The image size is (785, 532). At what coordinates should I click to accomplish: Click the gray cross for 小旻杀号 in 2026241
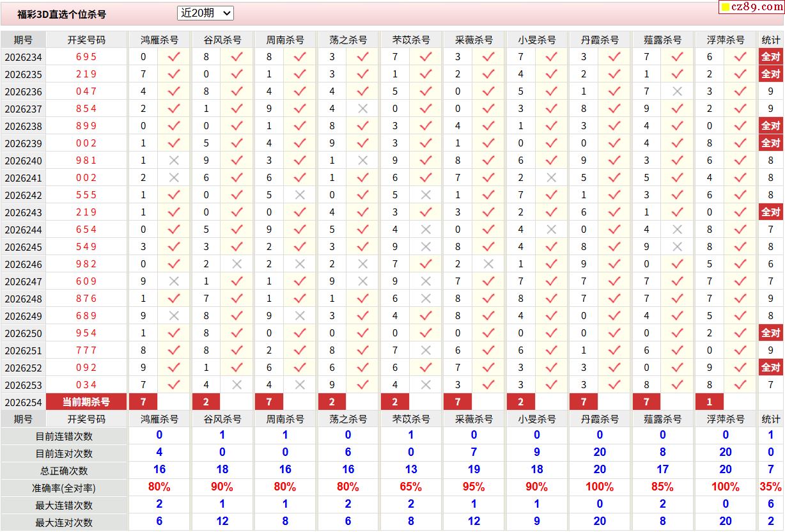coord(552,178)
